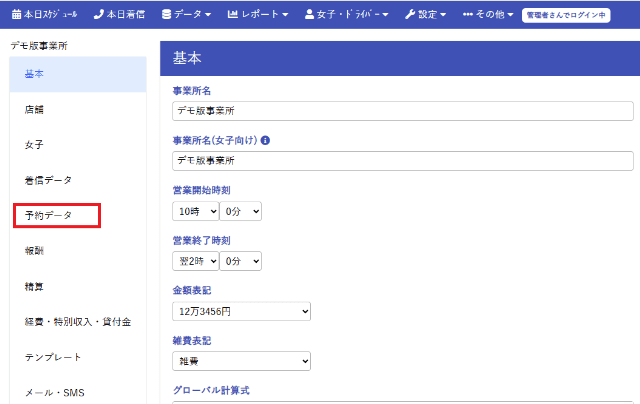
Task: Click the phone icon for 本日着信
Action: (x=98, y=15)
